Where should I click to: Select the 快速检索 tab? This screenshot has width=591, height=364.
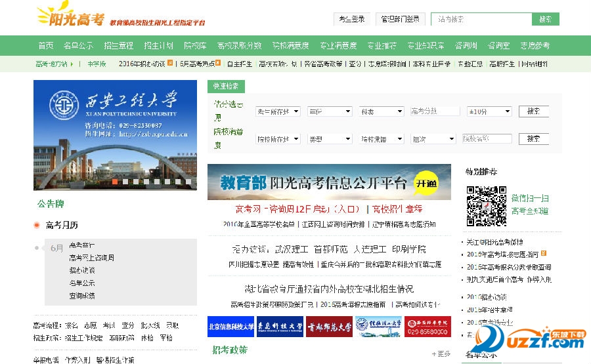(x=226, y=86)
